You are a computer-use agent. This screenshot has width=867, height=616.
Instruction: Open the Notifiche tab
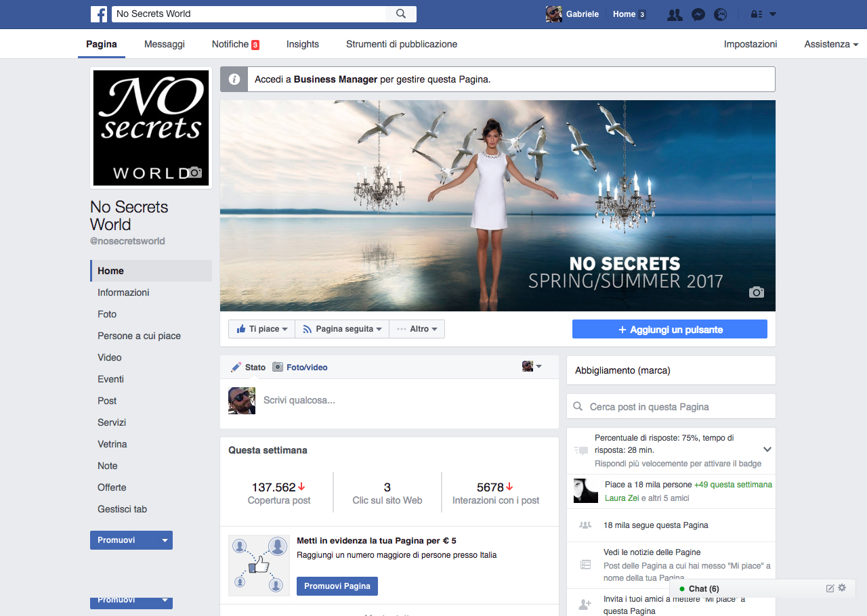236,44
